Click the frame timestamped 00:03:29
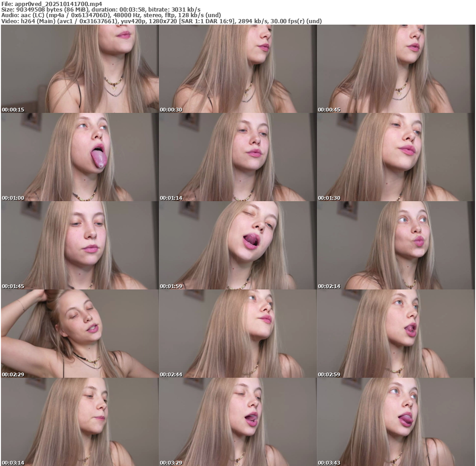Image resolution: width=476 pixels, height=466 pixels. pyautogui.click(x=238, y=422)
